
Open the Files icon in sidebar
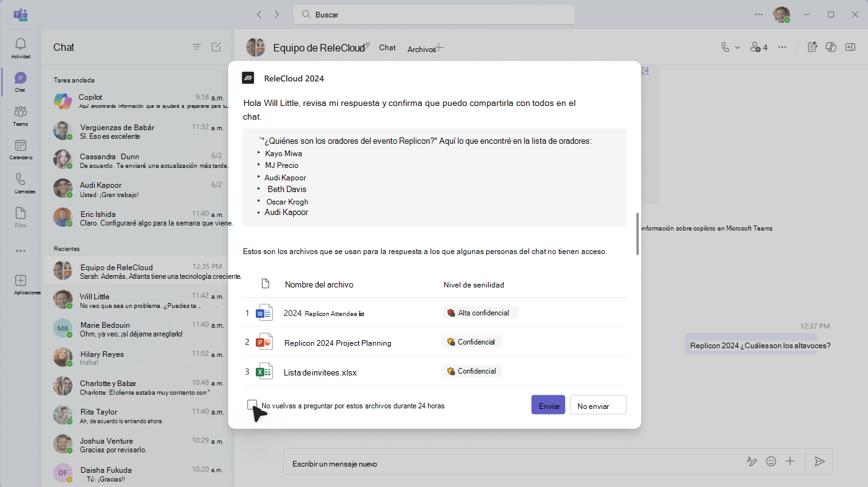[x=20, y=213]
